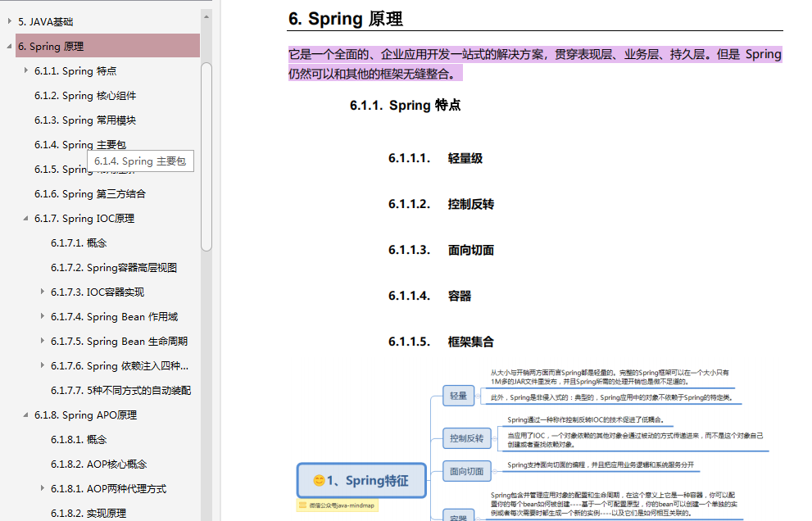The height and width of the screenshot is (521, 812).
Task: Click the 轻量 mindmap node
Action: tap(458, 396)
